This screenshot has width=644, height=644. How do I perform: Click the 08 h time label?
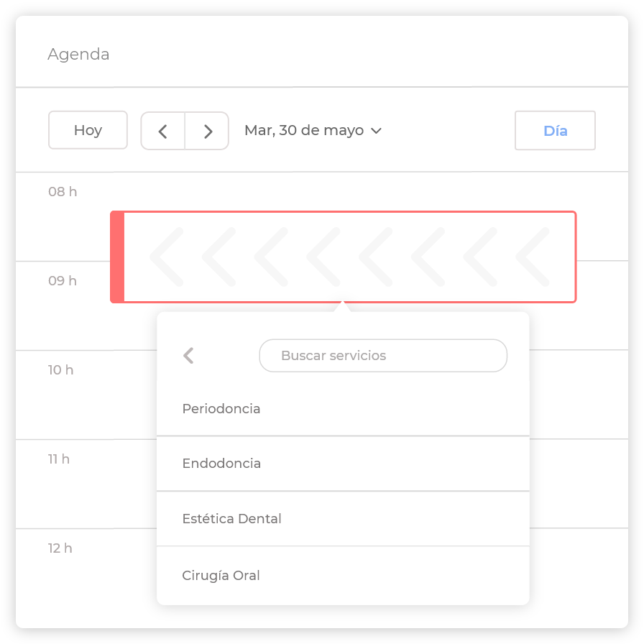tap(63, 192)
